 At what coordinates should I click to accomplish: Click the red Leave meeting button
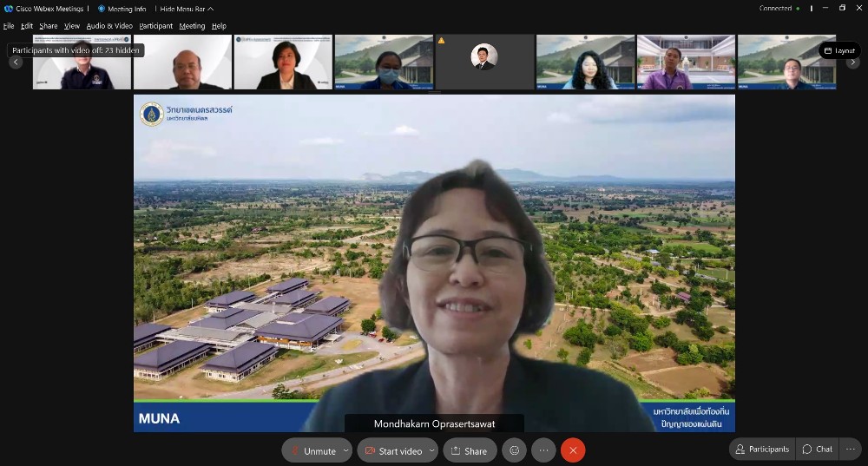[573, 450]
